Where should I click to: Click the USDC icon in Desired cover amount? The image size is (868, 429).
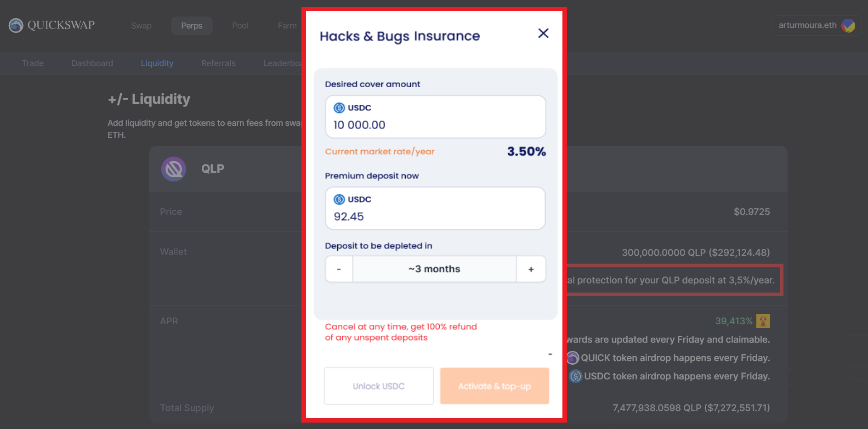point(339,108)
